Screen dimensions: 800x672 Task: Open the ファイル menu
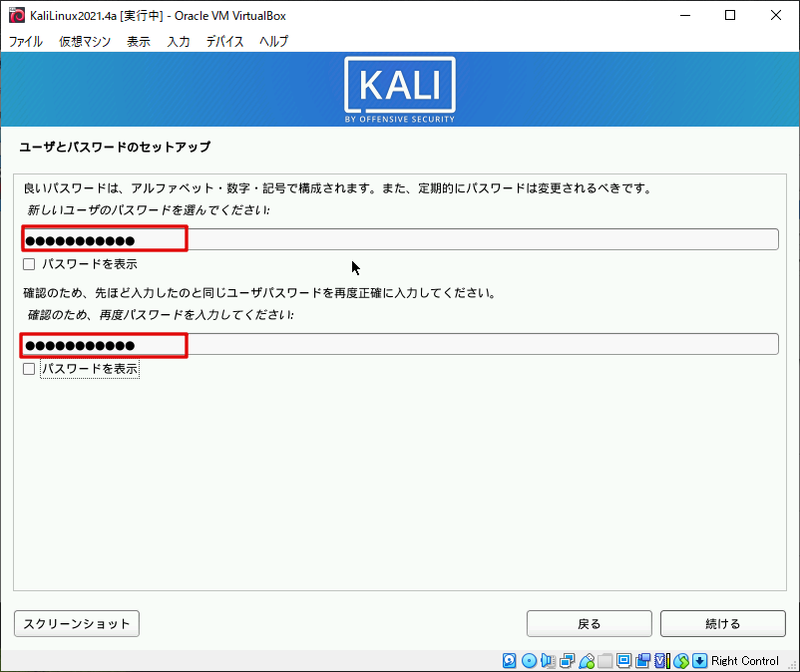(x=26, y=41)
